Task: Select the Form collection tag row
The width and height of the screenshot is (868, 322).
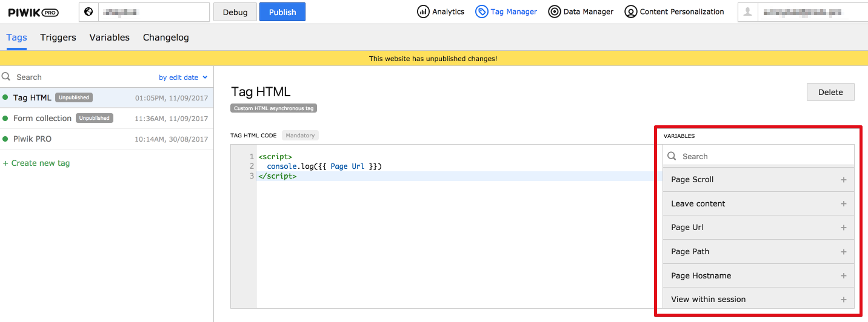Action: tap(107, 118)
